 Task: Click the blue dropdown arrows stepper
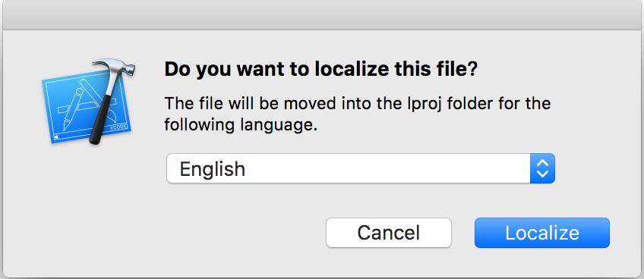click(542, 168)
